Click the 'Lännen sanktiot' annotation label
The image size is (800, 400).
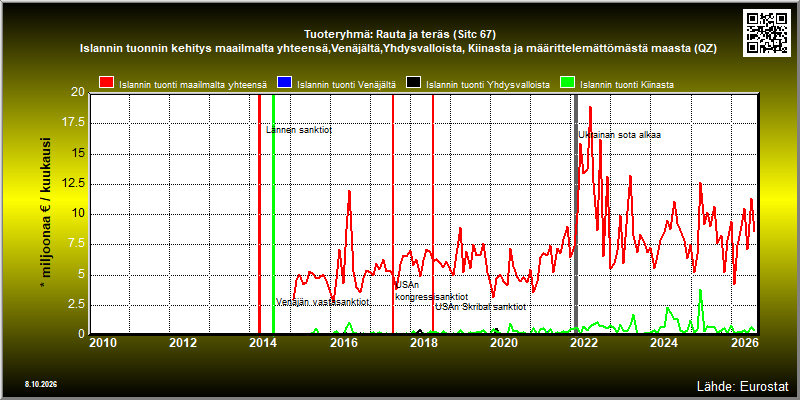pos(299,130)
